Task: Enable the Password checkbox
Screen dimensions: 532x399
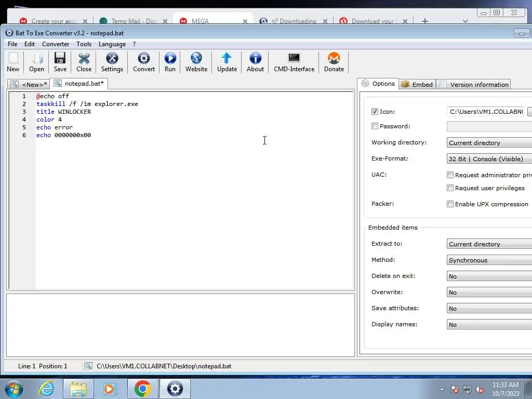Action: coord(375,126)
